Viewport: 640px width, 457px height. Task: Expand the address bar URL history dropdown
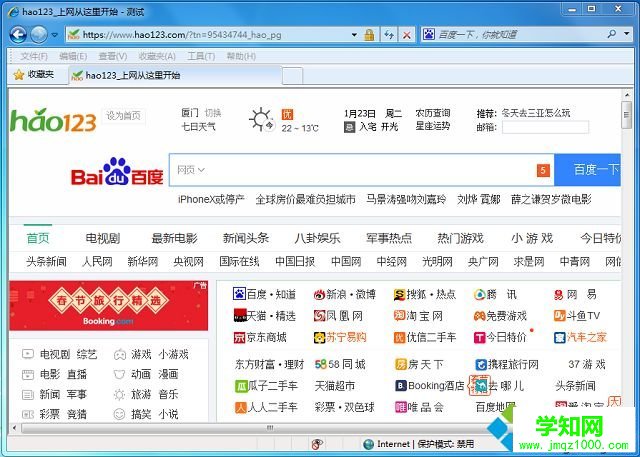[x=354, y=35]
